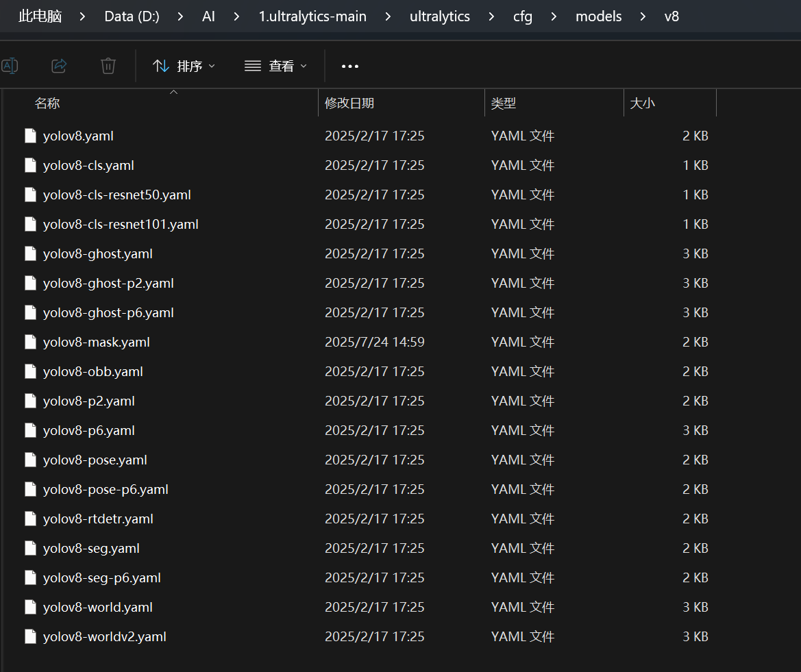This screenshot has width=801, height=672.
Task: Click the yolov8-cls-resnet50.yaml file name
Action: 117,195
